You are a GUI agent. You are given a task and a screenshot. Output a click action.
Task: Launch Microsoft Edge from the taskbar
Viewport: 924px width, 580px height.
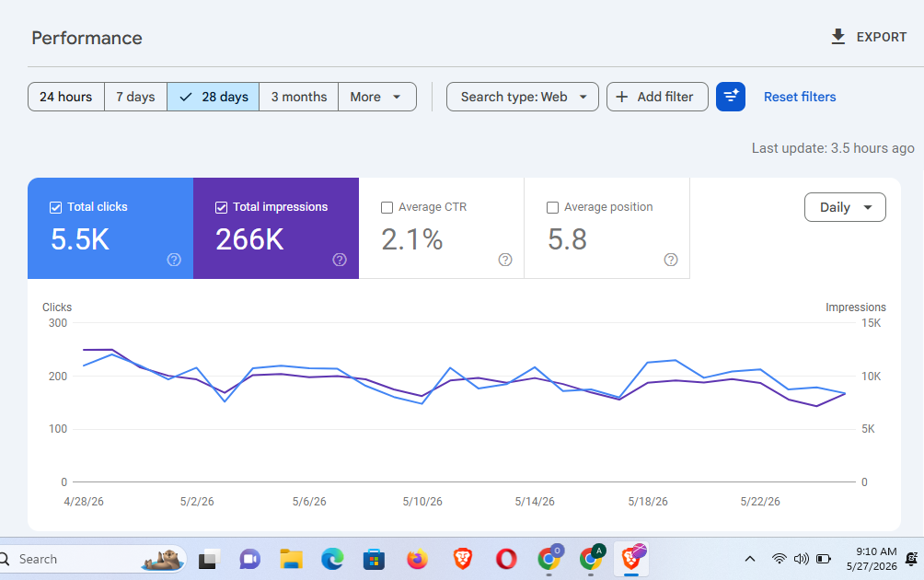(332, 559)
